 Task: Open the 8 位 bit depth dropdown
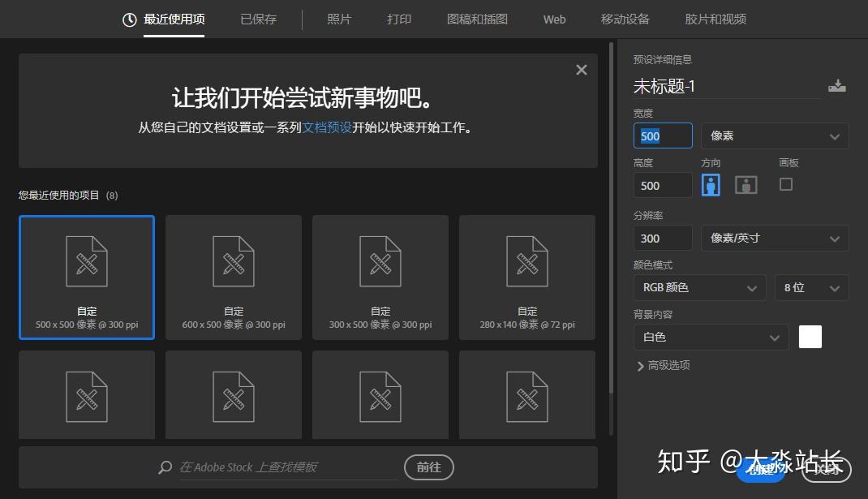pos(811,287)
